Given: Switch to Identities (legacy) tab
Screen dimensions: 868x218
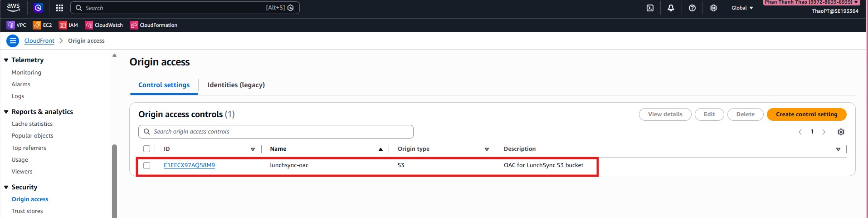Looking at the screenshot, I should point(236,85).
